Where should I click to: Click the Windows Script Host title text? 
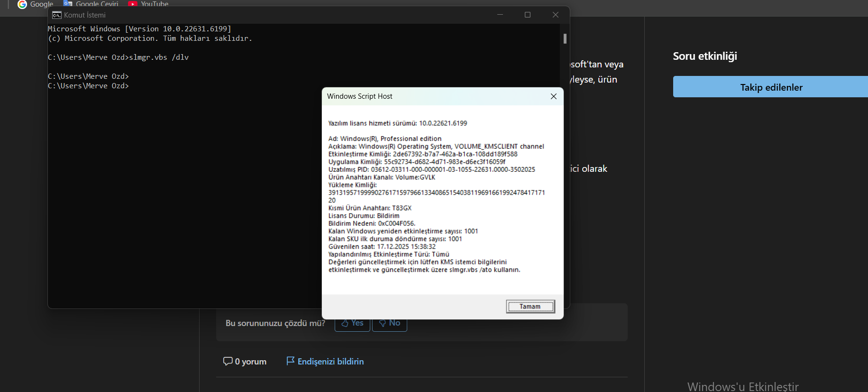(x=360, y=96)
